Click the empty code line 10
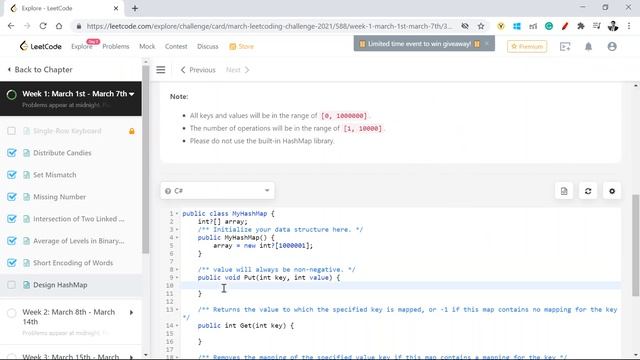640x360 pixels. pyautogui.click(x=400, y=285)
